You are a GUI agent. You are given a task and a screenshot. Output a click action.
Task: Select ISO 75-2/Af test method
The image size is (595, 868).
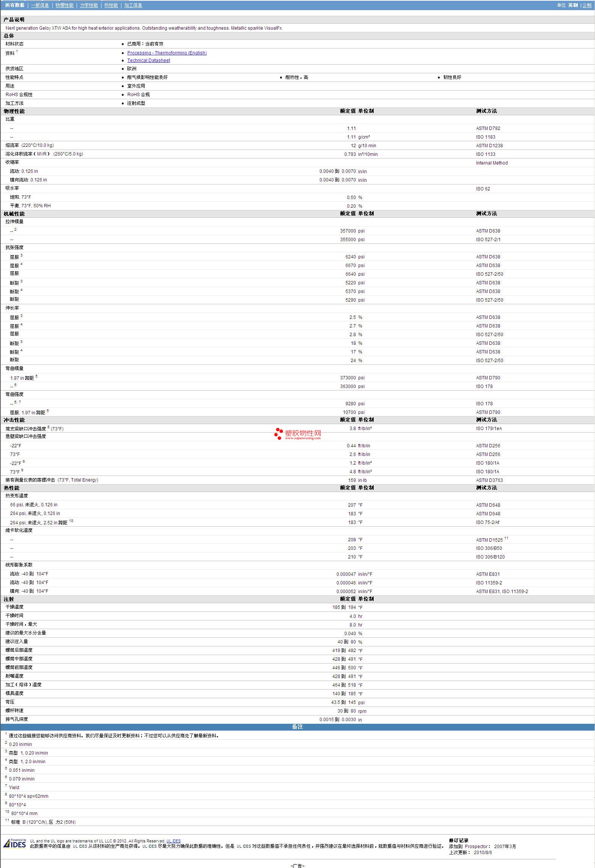tap(488, 522)
